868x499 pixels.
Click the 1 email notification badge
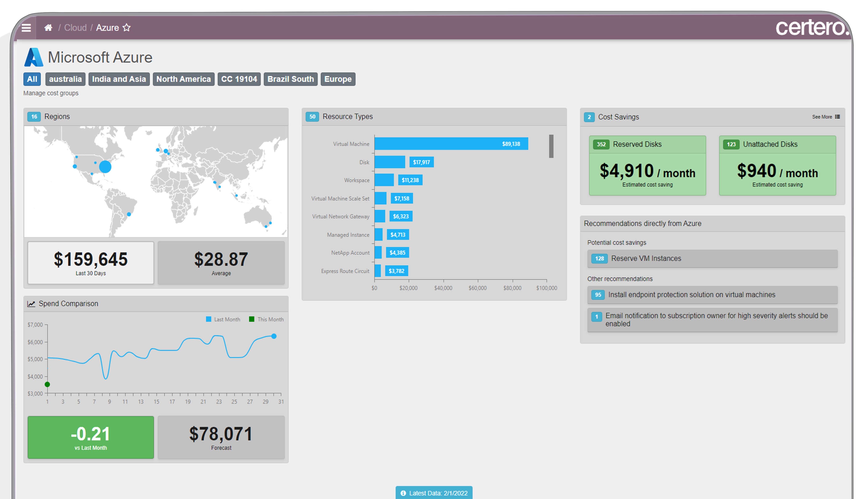597,317
